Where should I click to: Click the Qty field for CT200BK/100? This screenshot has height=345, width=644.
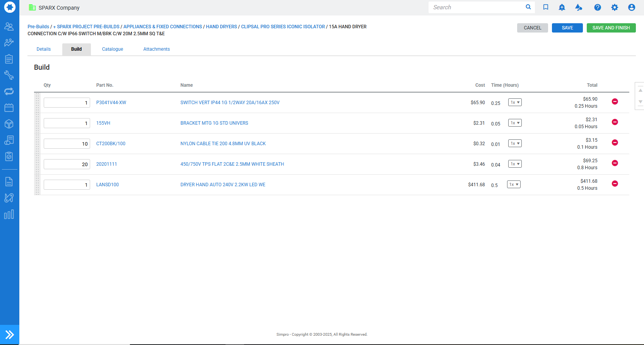point(67,144)
